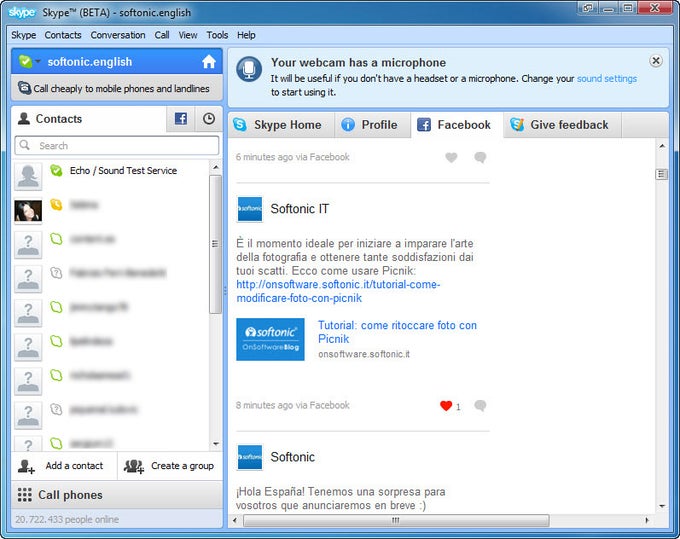Open the onsoftware.softonic.it tutorial URL link
Screen dimensions: 680x539
(338, 291)
